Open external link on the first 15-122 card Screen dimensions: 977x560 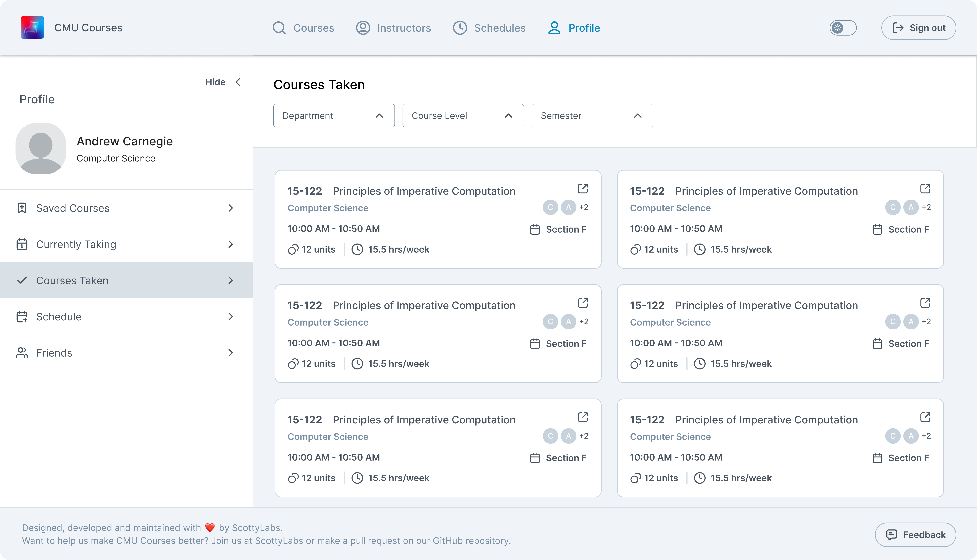point(583,188)
